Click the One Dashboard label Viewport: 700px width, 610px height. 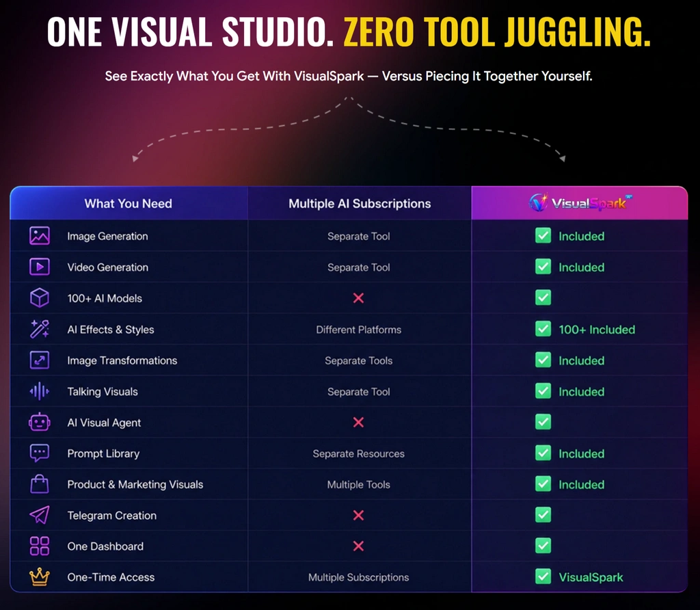pyautogui.click(x=105, y=546)
